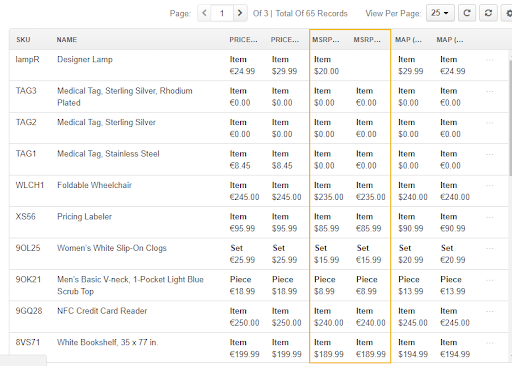Open row actions for Foldable Wheelchair

click(x=490, y=186)
